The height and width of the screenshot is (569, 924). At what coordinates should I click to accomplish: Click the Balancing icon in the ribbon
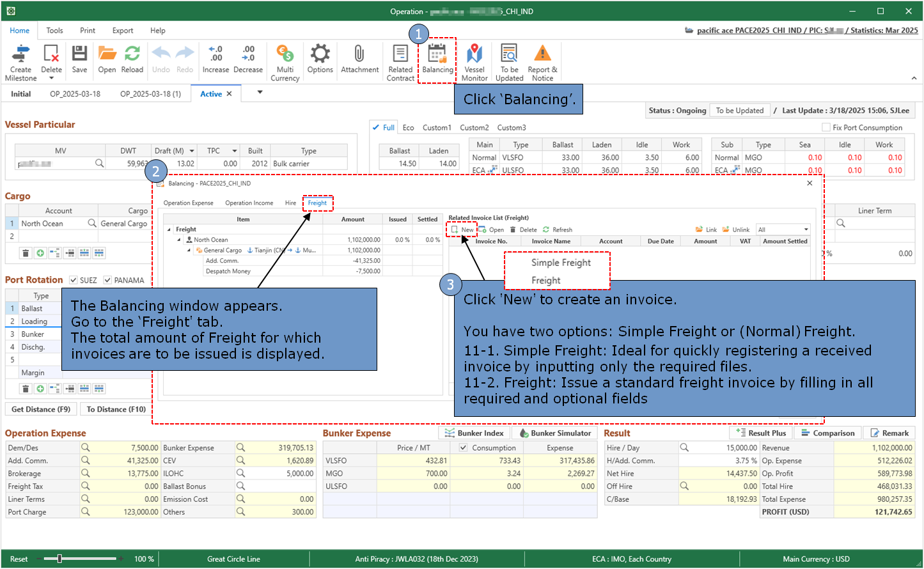437,60
